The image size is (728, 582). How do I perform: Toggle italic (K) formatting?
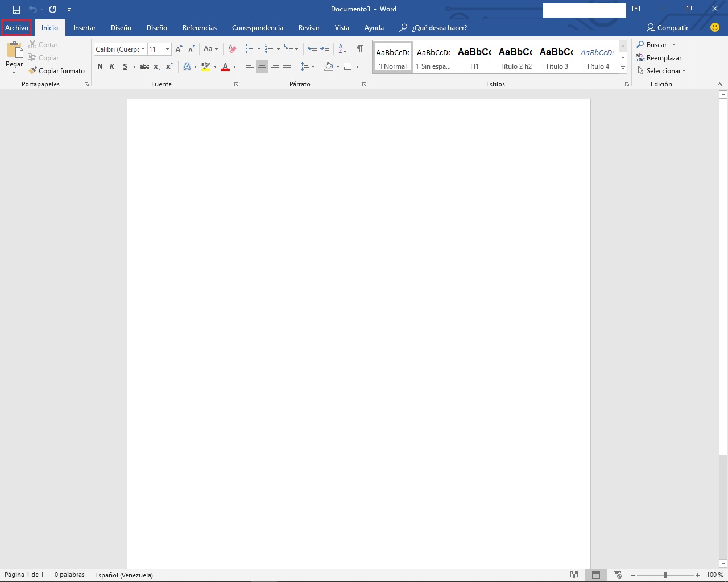[112, 66]
